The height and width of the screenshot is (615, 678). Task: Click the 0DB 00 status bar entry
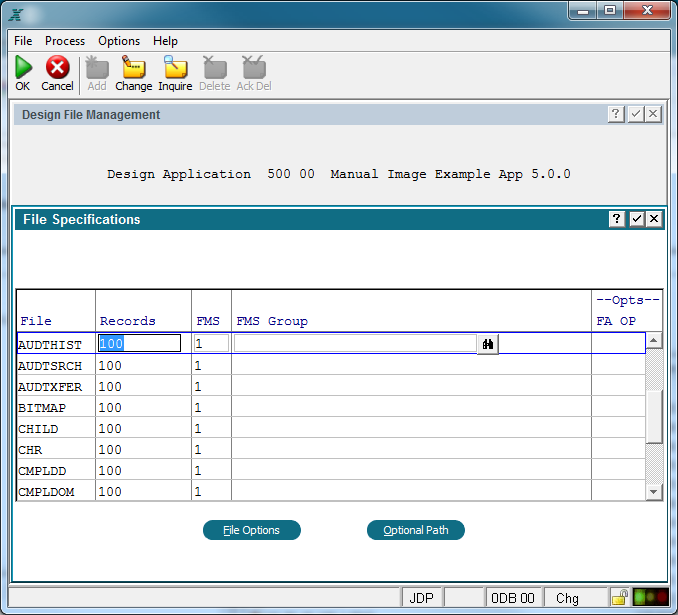point(513,598)
